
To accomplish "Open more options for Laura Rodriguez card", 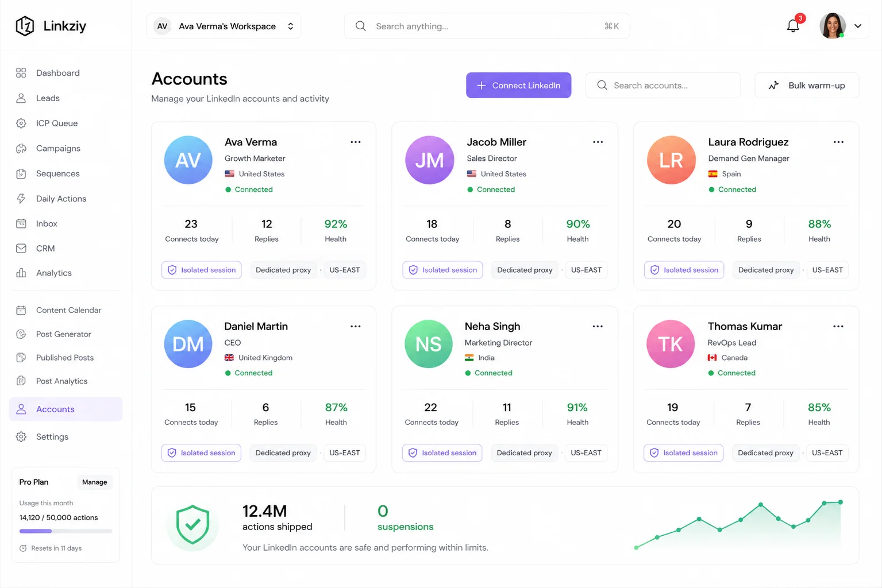I will tap(839, 142).
